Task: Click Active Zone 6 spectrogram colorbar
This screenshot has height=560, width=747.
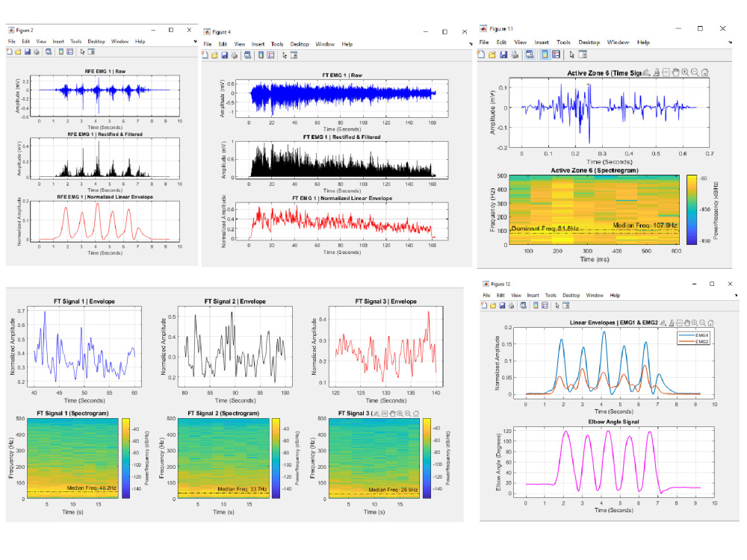Action: coord(691,210)
